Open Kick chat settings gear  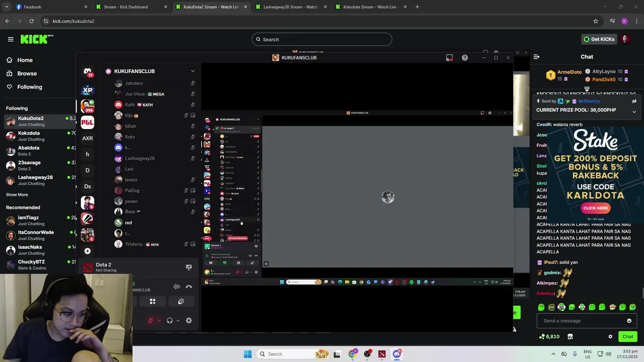[610, 337]
